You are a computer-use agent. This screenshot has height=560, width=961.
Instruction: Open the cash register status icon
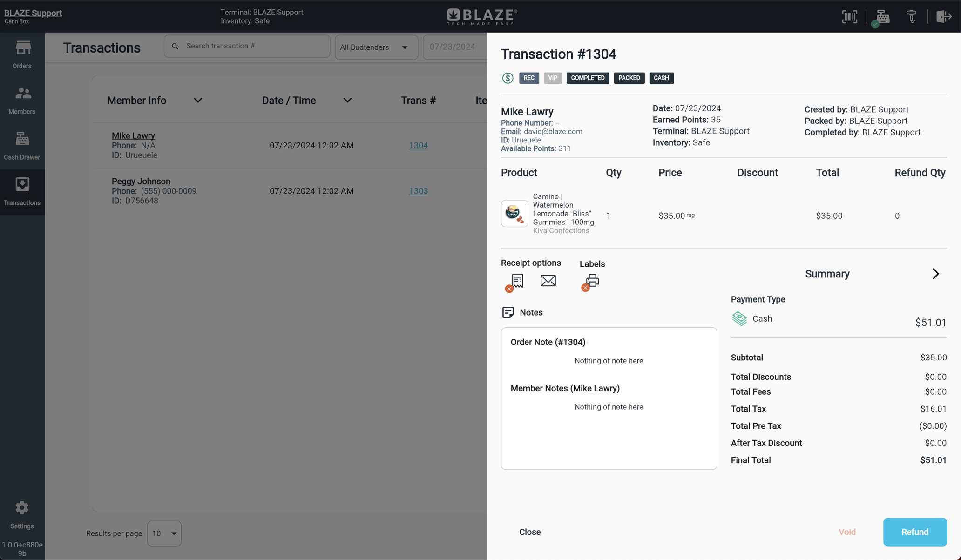click(881, 16)
